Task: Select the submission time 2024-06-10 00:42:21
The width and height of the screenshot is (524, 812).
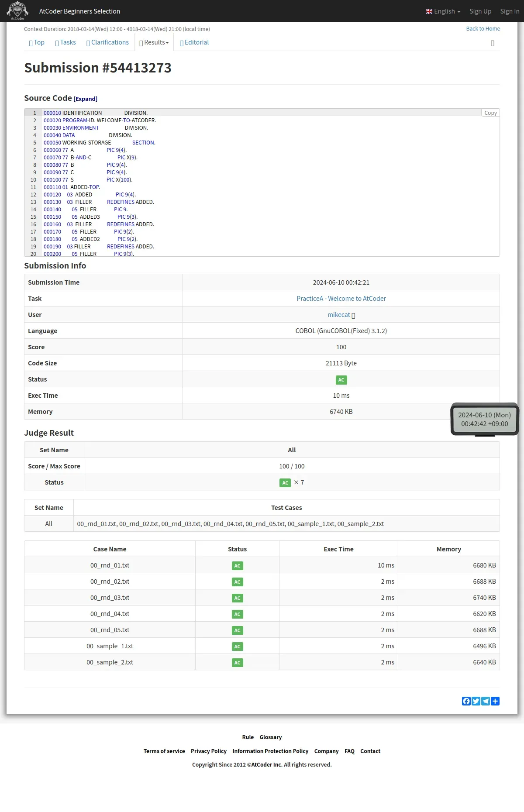Action: [341, 282]
